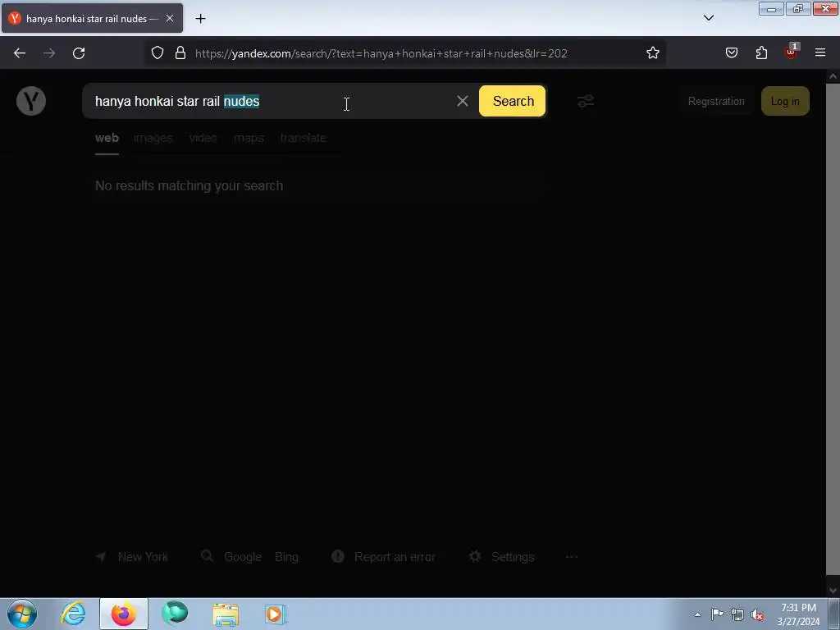Expand the footer three dots menu

pyautogui.click(x=572, y=557)
